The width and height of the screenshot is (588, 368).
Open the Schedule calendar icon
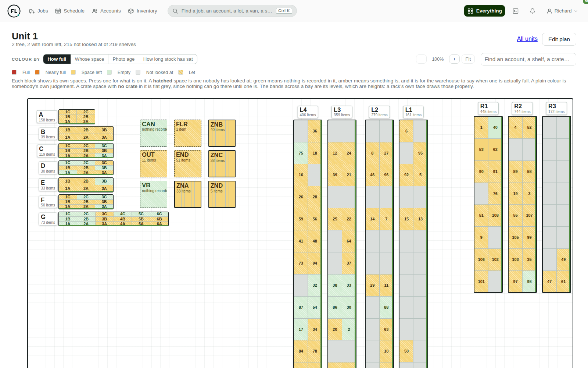pyautogui.click(x=58, y=11)
